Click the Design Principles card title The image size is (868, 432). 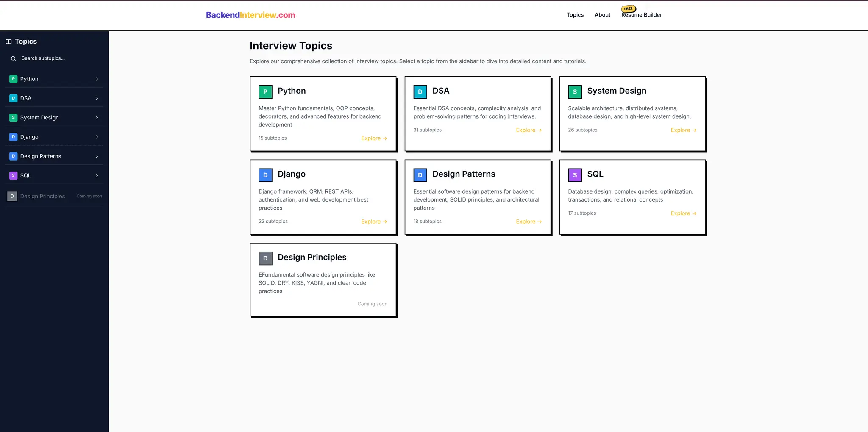click(312, 257)
